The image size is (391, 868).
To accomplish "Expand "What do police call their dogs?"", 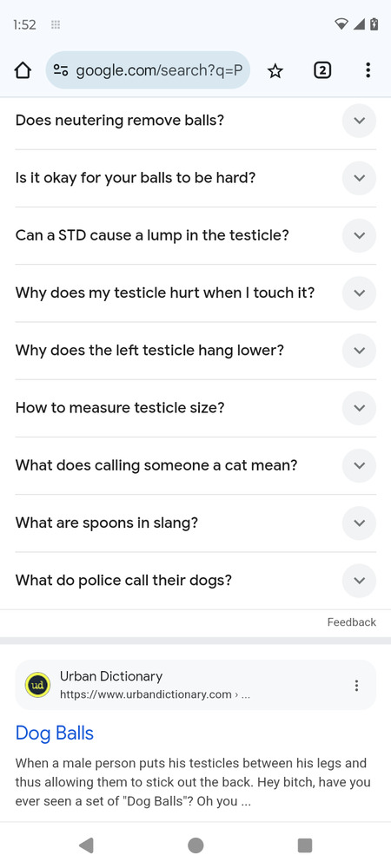I will click(x=195, y=581).
